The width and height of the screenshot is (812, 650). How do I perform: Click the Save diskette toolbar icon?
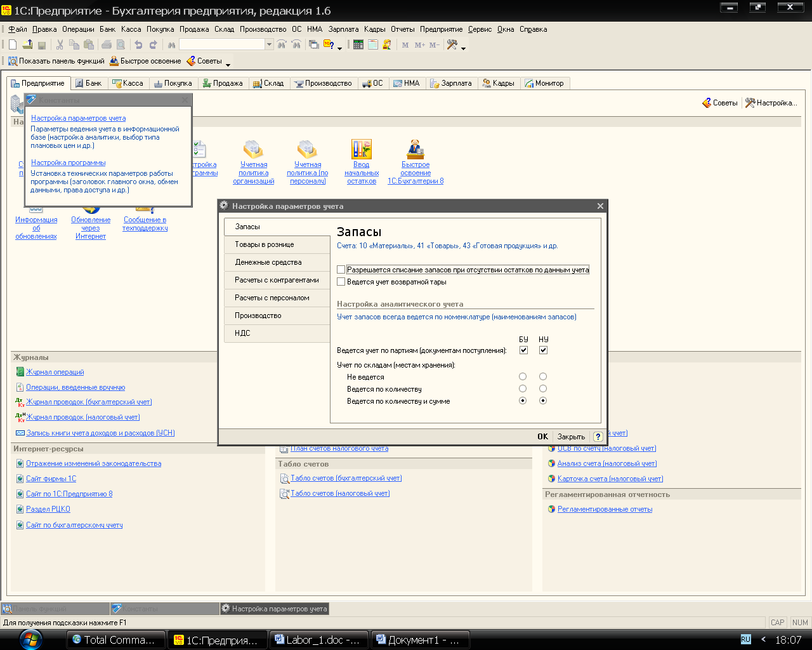[x=42, y=44]
